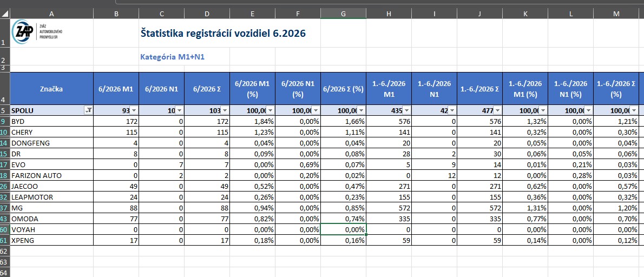The width and height of the screenshot is (644, 277).
Task: Click CHERY's 6/2026 M1 (%) value 1,23%
Action: tap(252, 132)
